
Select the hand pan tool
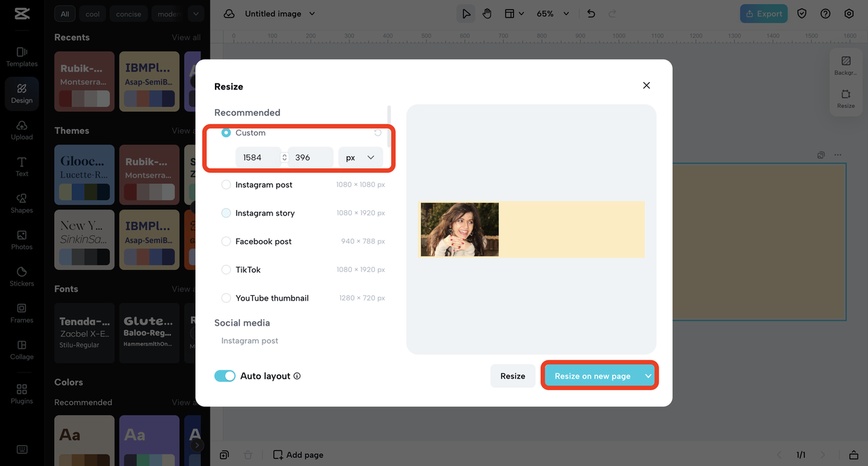[487, 14]
